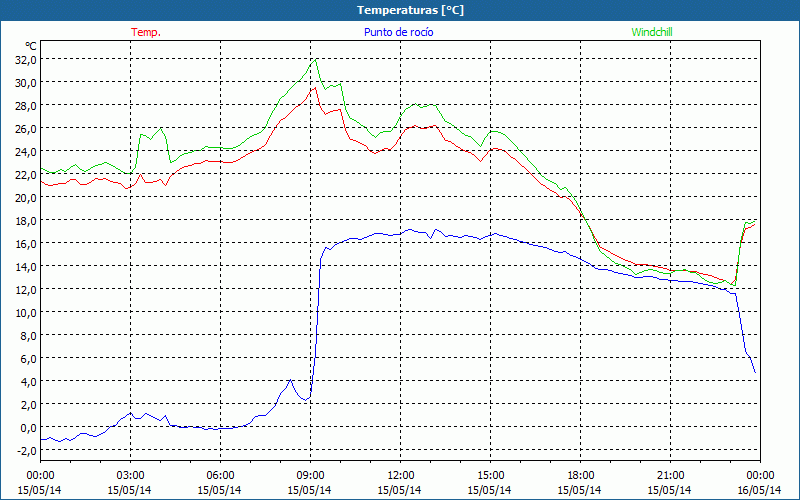The image size is (800, 500).
Task: Click the 24,0 y-axis label
Action: pos(27,152)
